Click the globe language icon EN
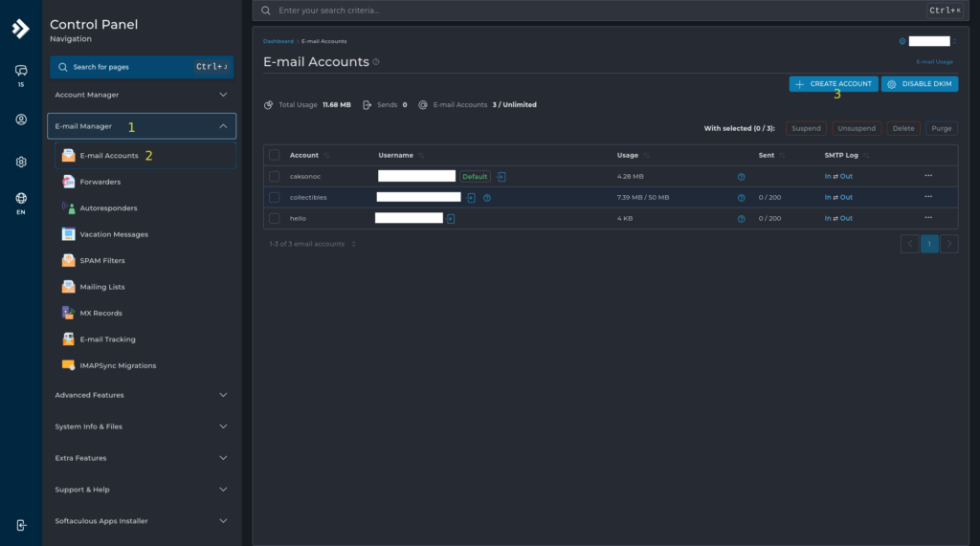This screenshot has height=546, width=980. tap(21, 198)
